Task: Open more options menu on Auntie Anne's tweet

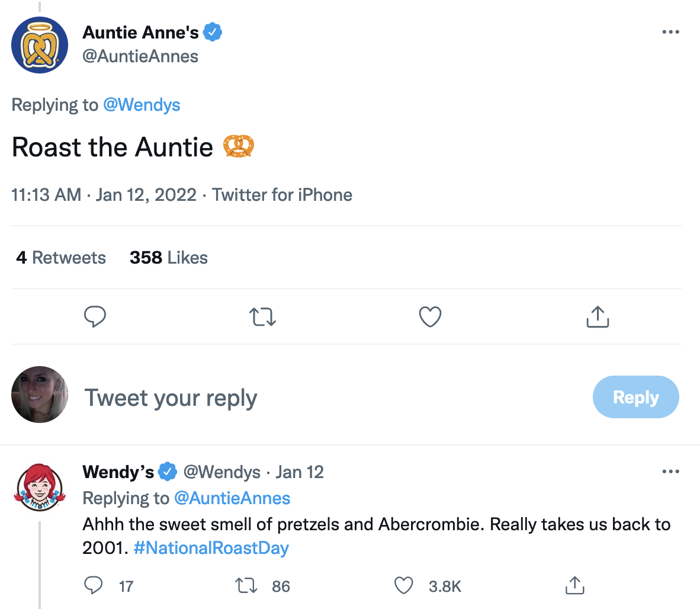Action: tap(670, 32)
